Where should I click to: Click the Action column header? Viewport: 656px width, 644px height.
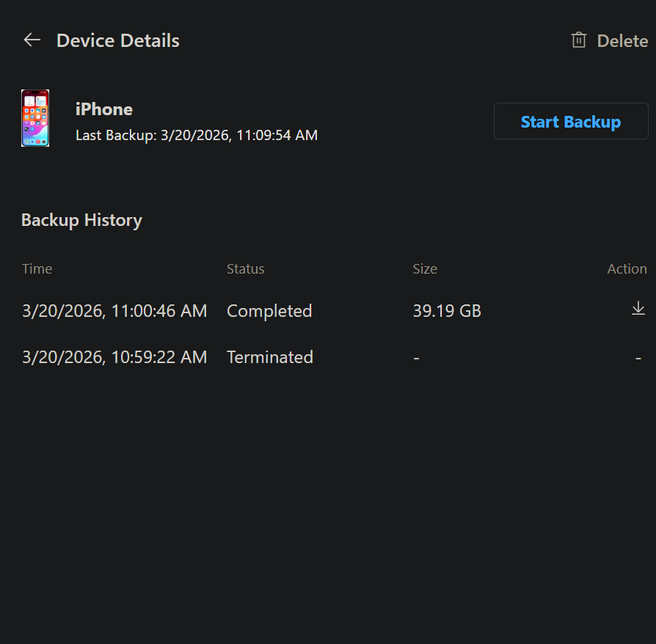pos(627,269)
